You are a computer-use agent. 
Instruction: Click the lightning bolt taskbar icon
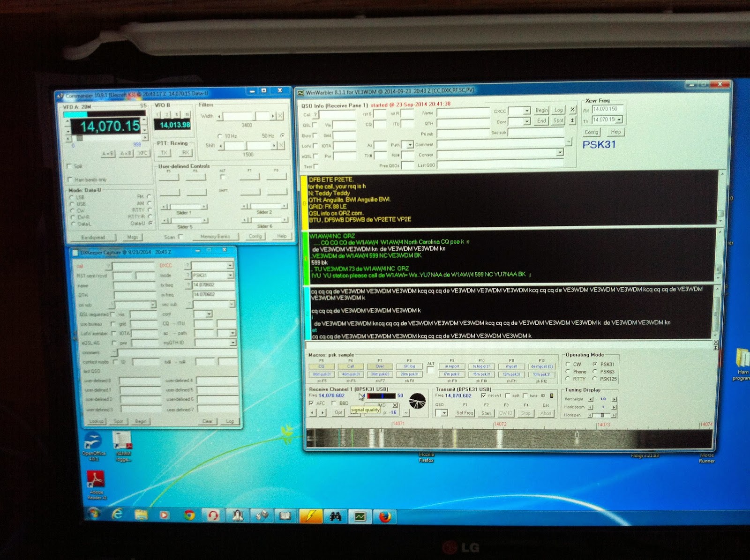tap(310, 516)
